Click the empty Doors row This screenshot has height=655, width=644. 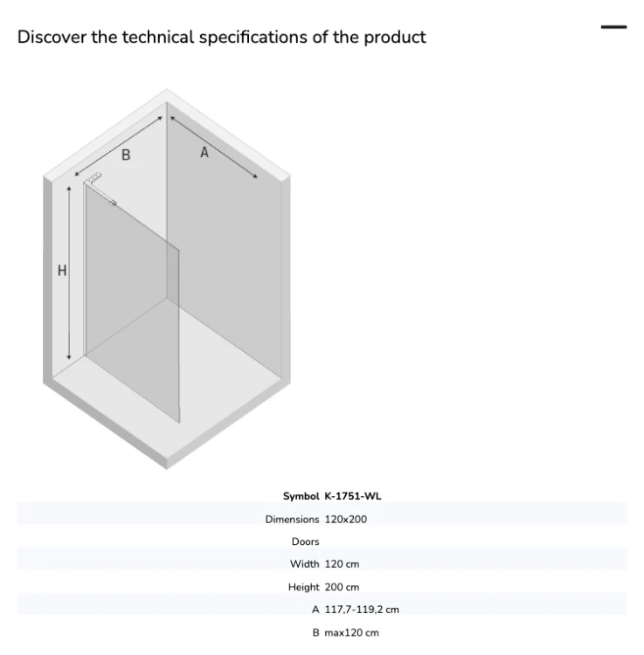322,541
